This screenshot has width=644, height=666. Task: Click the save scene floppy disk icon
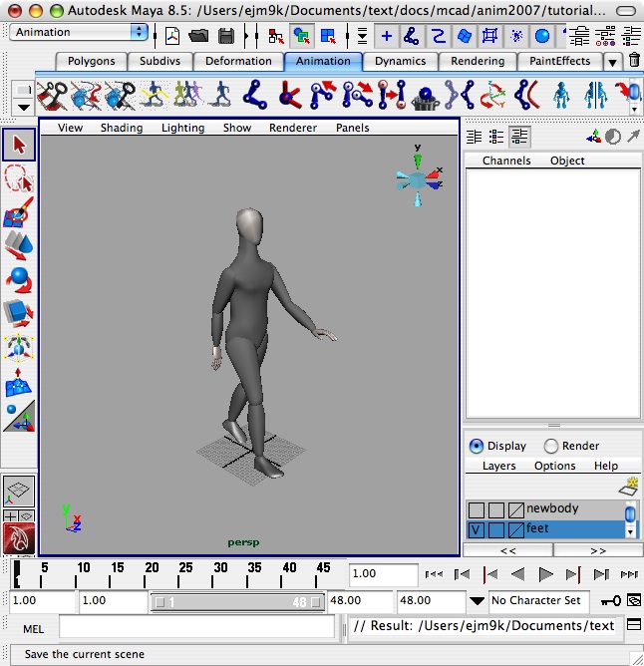[226, 36]
